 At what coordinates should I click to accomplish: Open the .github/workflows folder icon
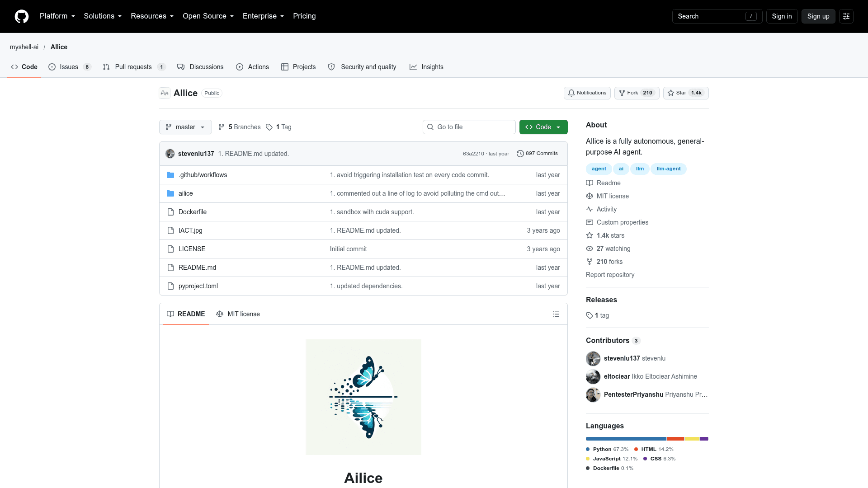tap(170, 175)
